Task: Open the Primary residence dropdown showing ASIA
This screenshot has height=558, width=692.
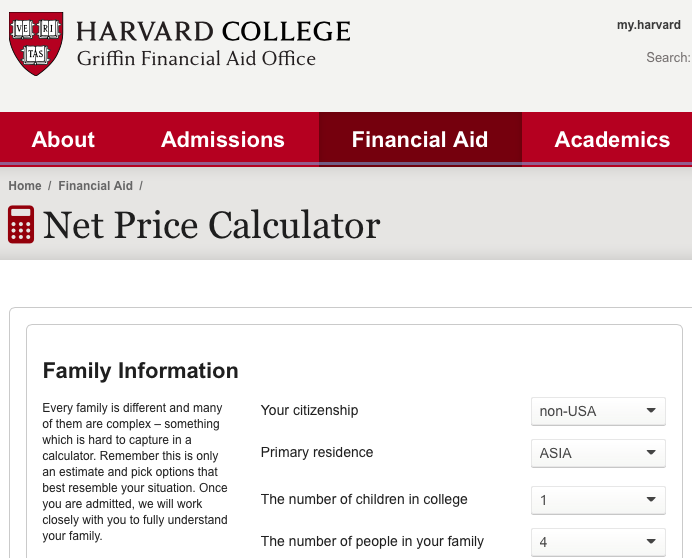Action: tap(598, 453)
